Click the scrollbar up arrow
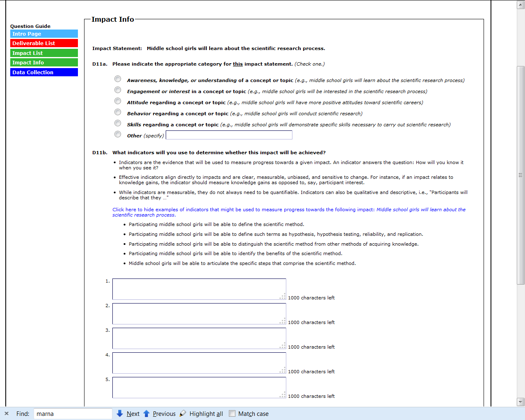525x420 pixels. pos(521,5)
